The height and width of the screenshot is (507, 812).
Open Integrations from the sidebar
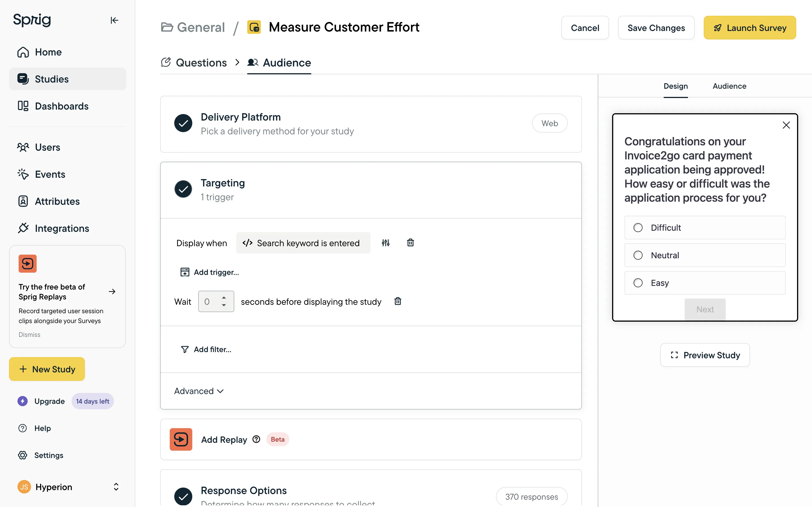[x=62, y=228]
